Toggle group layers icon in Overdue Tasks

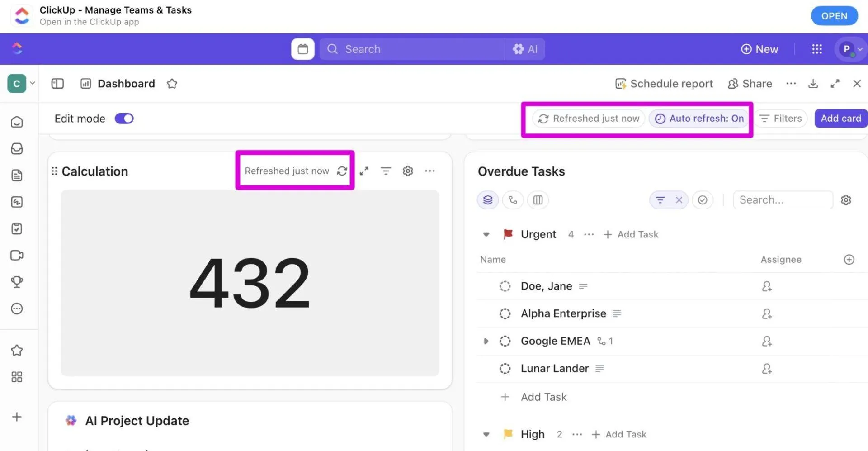click(x=488, y=200)
